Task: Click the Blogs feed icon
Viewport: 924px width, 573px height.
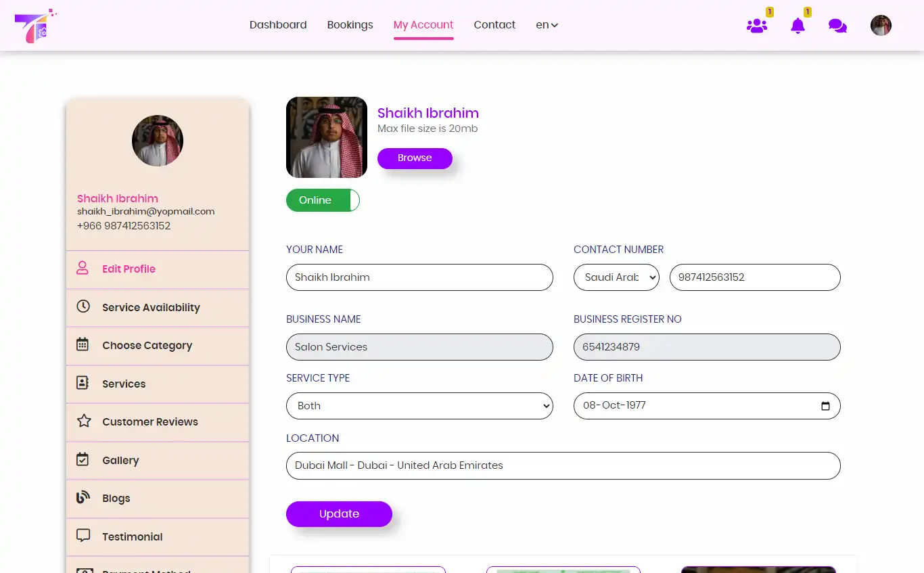Action: [x=83, y=498]
